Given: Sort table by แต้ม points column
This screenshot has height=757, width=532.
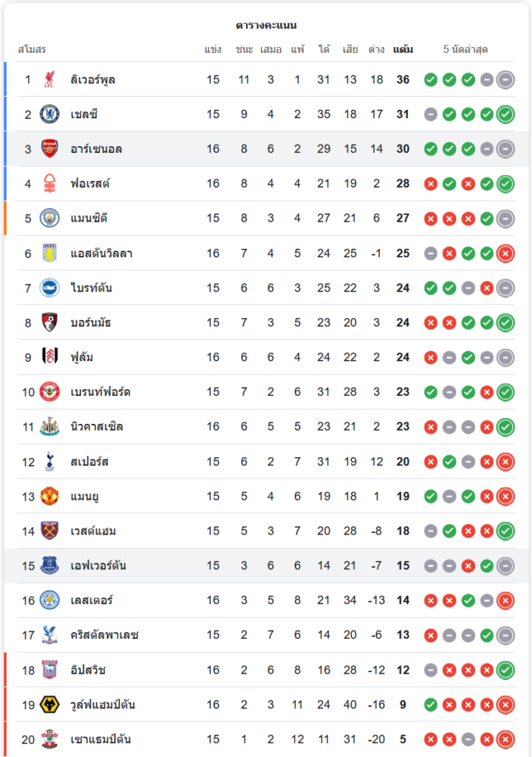Looking at the screenshot, I should click(403, 50).
